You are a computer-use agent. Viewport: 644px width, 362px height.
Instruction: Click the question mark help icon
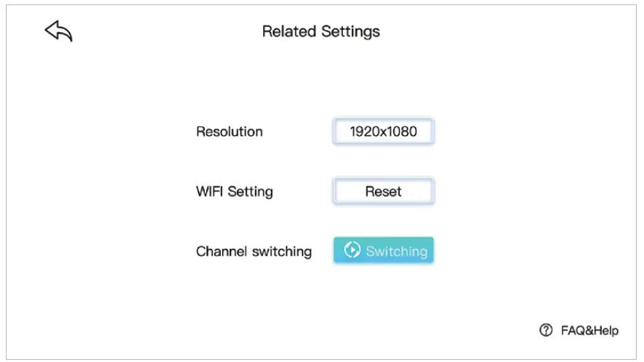point(545,331)
